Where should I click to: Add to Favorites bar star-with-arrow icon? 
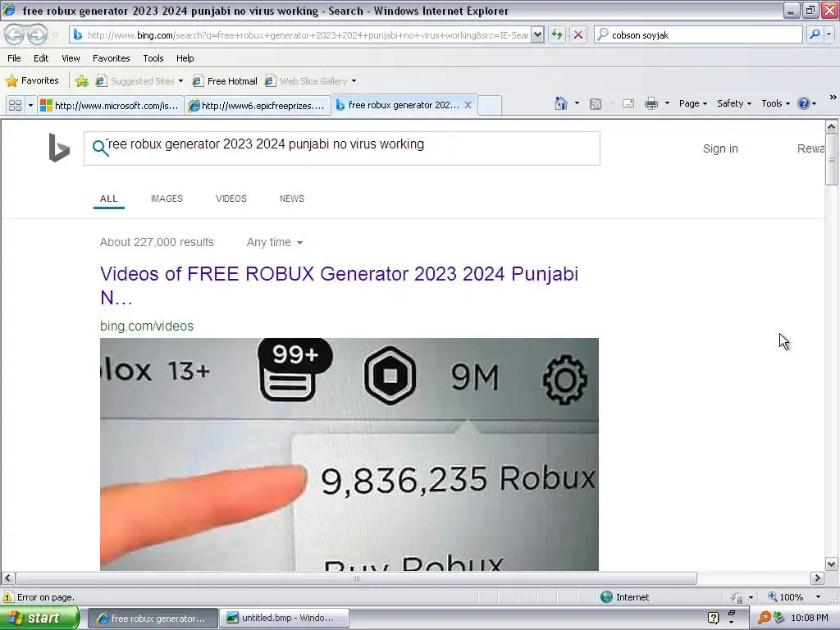(82, 81)
